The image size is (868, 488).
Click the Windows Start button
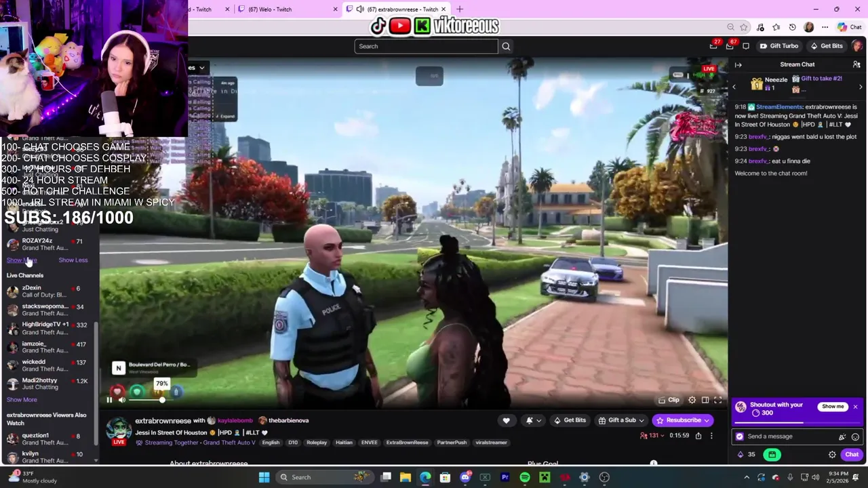pyautogui.click(x=264, y=477)
